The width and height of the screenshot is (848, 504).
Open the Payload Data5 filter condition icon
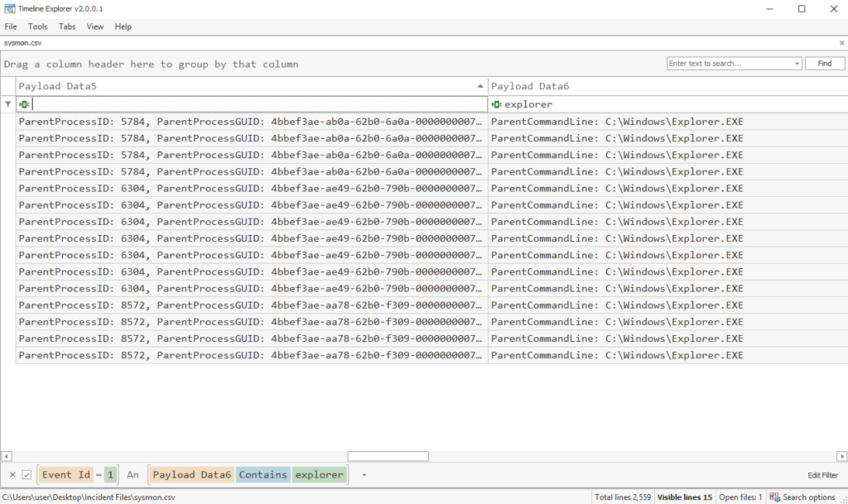tap(24, 104)
